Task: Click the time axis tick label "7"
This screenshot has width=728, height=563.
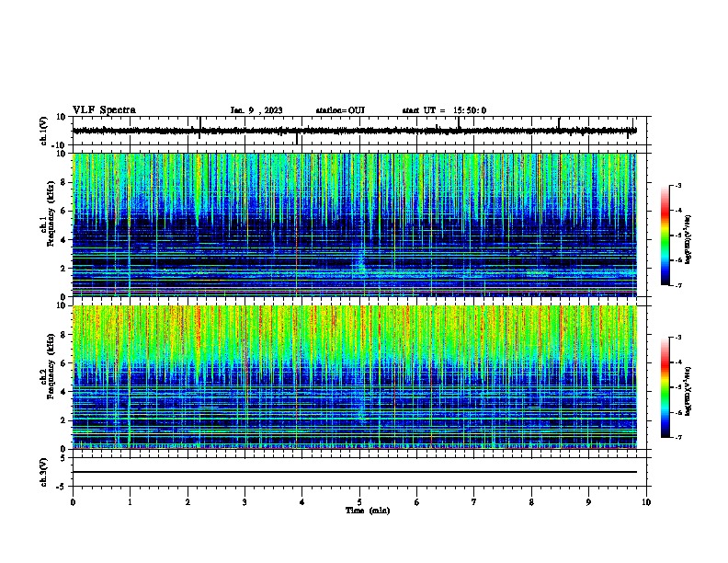Action: pos(474,502)
